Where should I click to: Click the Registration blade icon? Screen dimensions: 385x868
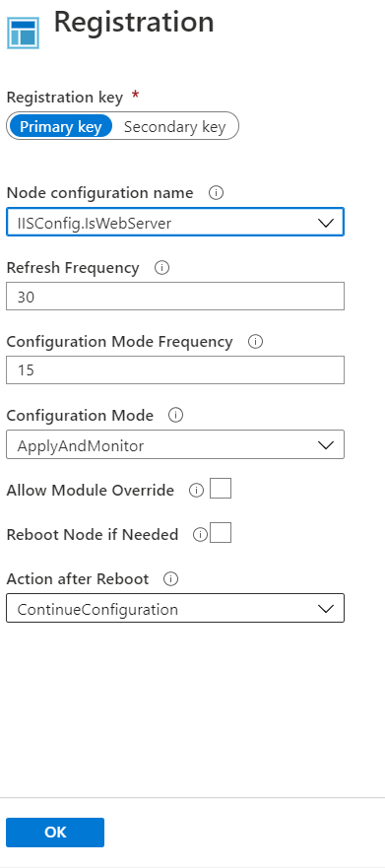[23, 33]
